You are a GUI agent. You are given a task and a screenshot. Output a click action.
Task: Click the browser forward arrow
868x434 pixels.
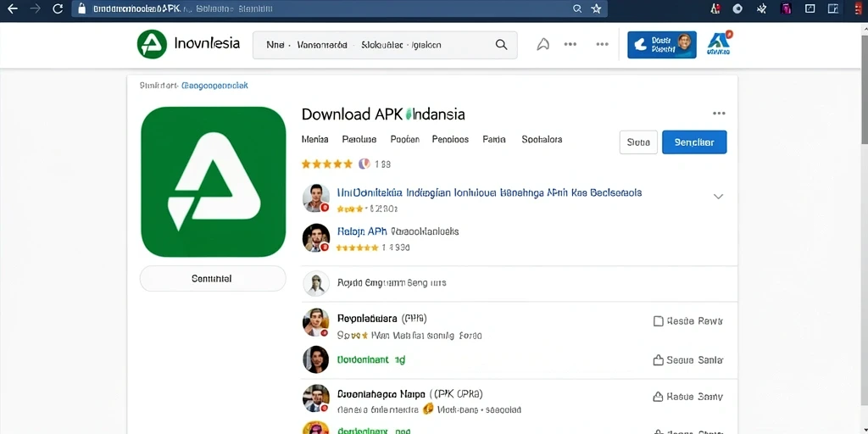click(35, 8)
